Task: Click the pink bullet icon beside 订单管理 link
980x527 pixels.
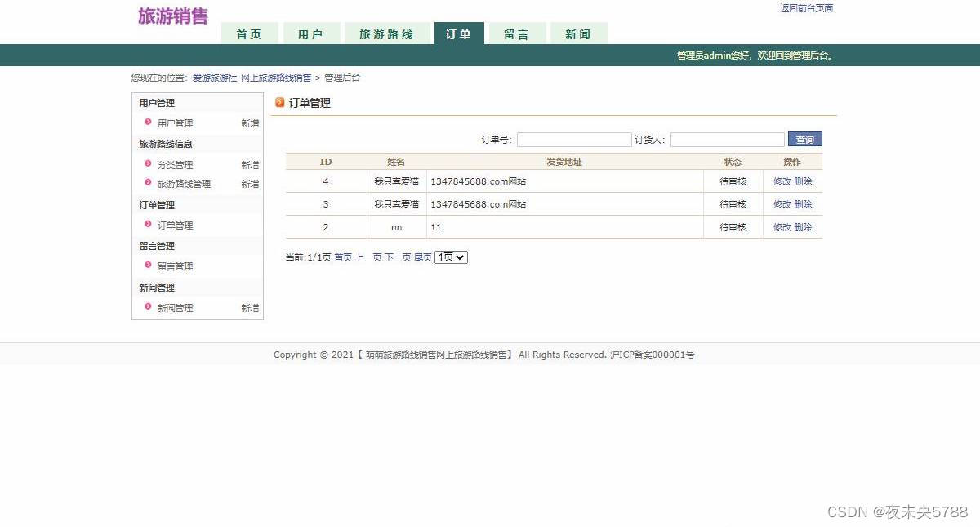Action: [148, 224]
